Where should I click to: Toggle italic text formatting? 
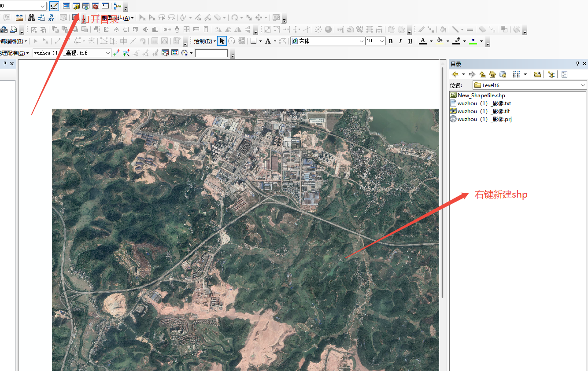tap(400, 41)
